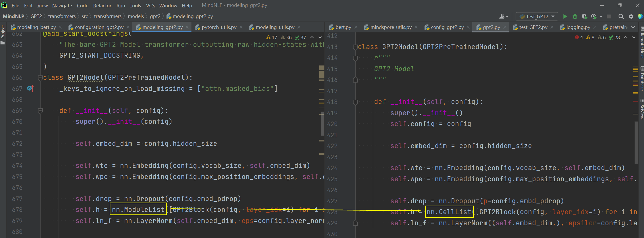Close the modeling_bert.py tab
Screen dimensions: 644x238
(60, 27)
